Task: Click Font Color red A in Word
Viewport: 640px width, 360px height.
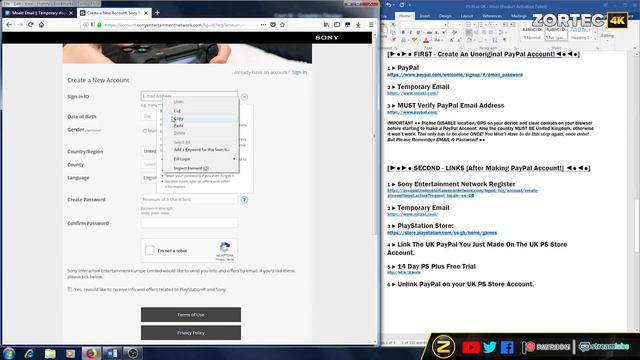Action: click(x=426, y=40)
